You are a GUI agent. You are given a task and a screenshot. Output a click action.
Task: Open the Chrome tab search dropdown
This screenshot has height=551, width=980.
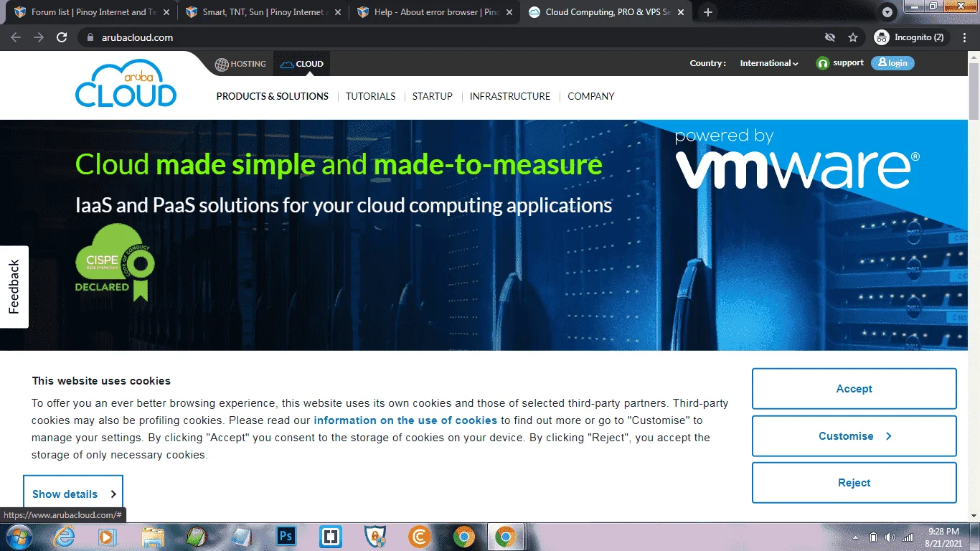pyautogui.click(x=887, y=12)
